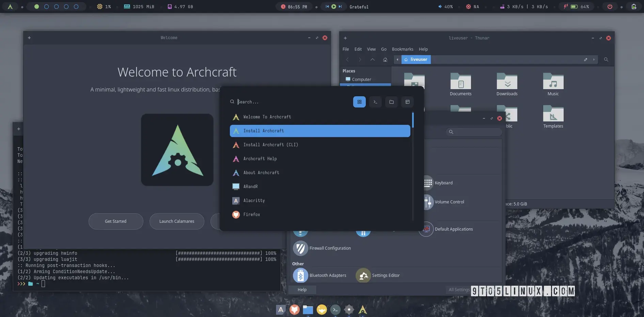Image resolution: width=644 pixels, height=317 pixels.
Task: Open the Settings Editor
Action: [x=378, y=276]
